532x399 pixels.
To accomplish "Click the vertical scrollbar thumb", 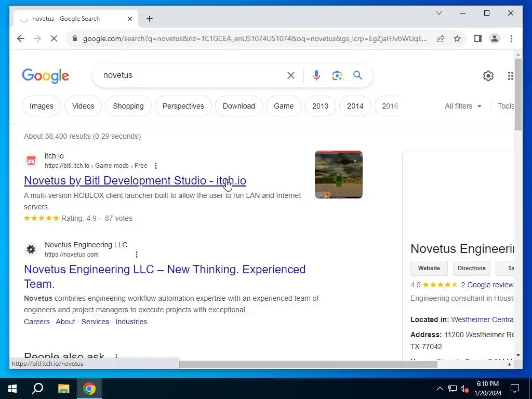I will [518, 95].
